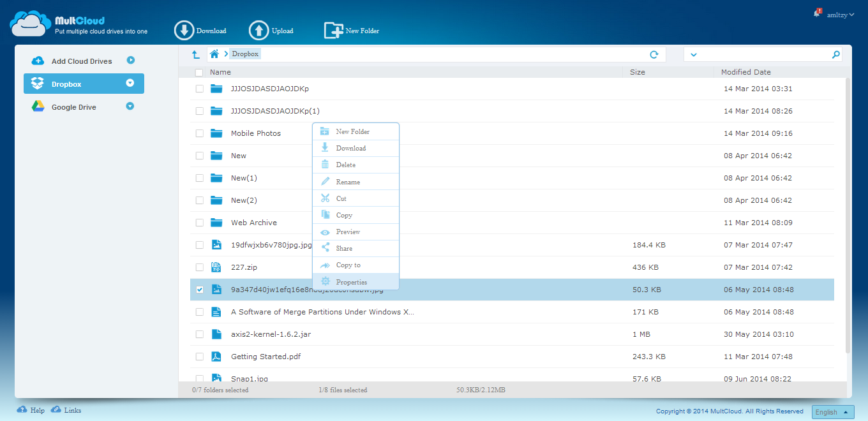This screenshot has height=421, width=868.
Task: Click the New Folder toolbar icon
Action: tap(334, 31)
